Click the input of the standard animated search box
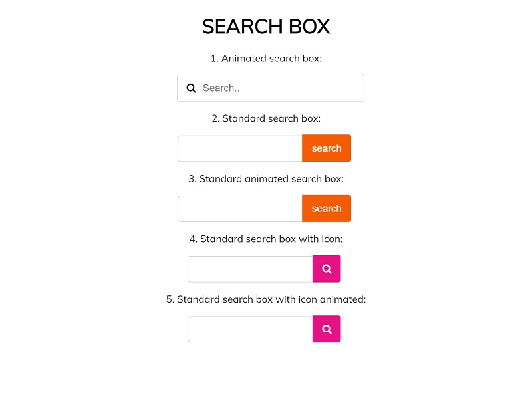 click(x=239, y=208)
